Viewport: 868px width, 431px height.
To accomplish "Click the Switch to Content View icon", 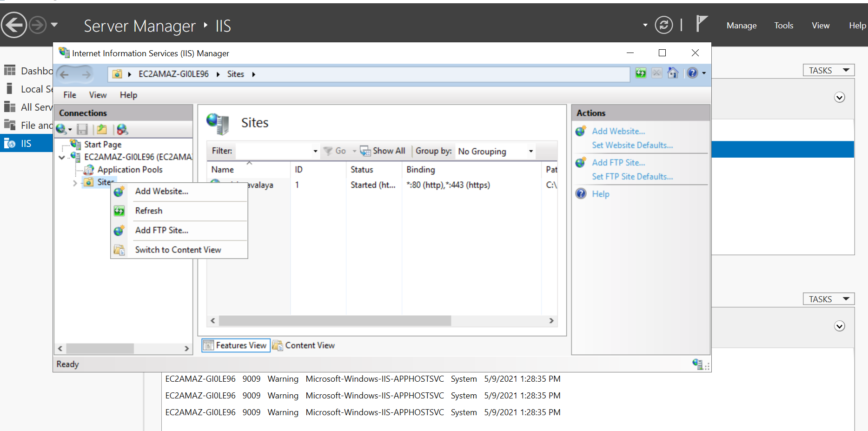I will click(x=119, y=250).
